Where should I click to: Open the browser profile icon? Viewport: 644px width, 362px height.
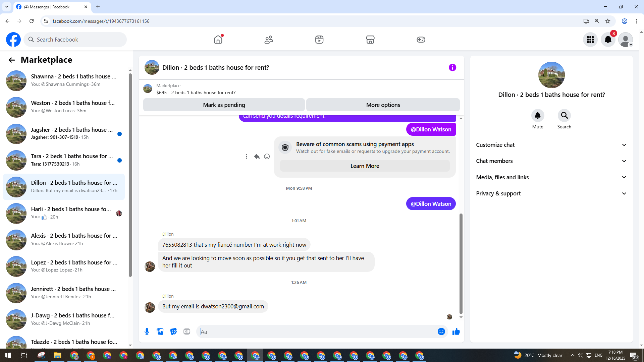coord(625,21)
